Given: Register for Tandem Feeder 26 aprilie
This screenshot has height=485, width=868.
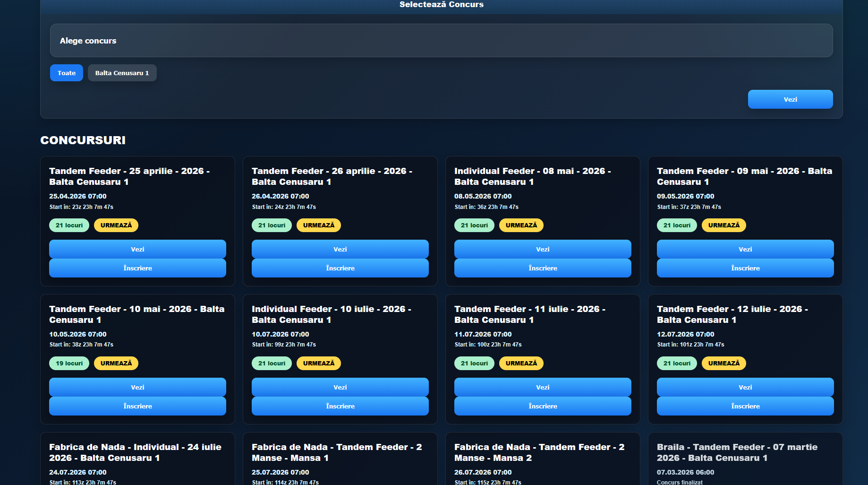Looking at the screenshot, I should coord(340,268).
